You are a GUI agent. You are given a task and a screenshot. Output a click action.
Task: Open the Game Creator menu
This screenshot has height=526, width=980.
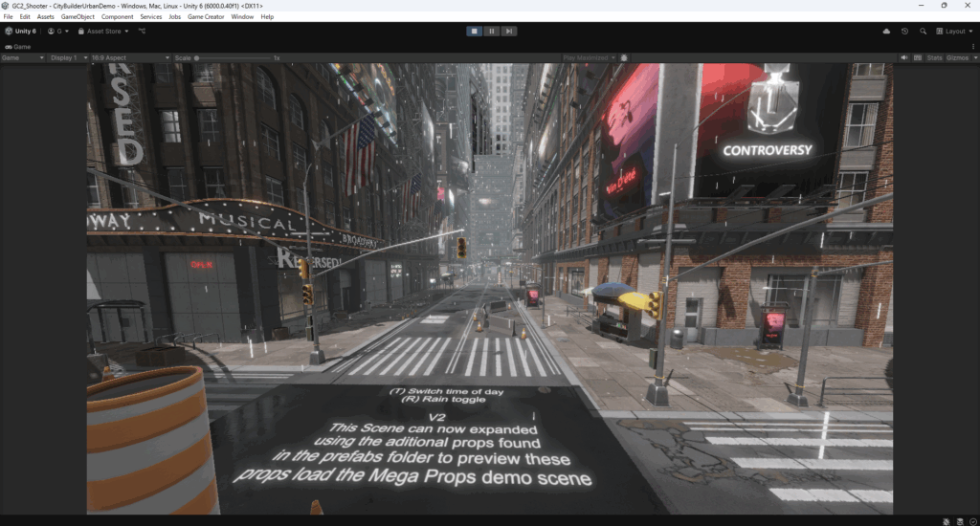(206, 16)
